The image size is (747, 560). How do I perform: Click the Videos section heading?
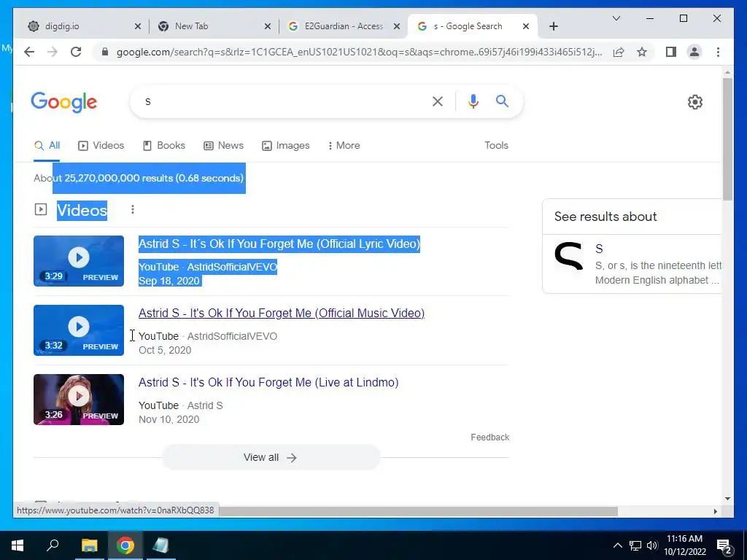[82, 210]
